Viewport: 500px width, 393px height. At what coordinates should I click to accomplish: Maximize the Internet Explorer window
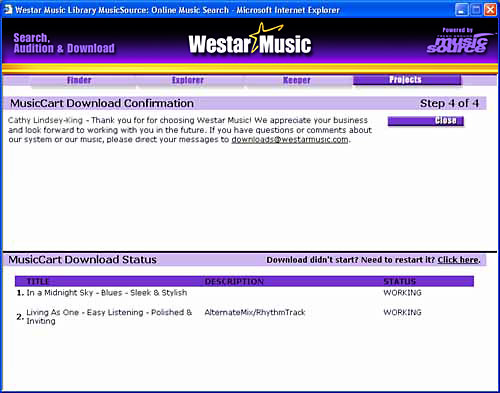click(476, 10)
